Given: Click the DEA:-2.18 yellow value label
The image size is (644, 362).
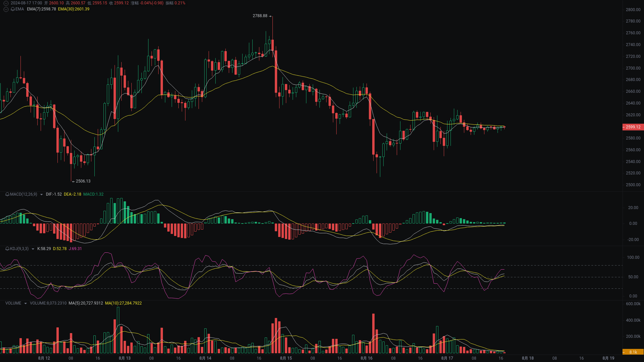Looking at the screenshot, I should (x=72, y=194).
